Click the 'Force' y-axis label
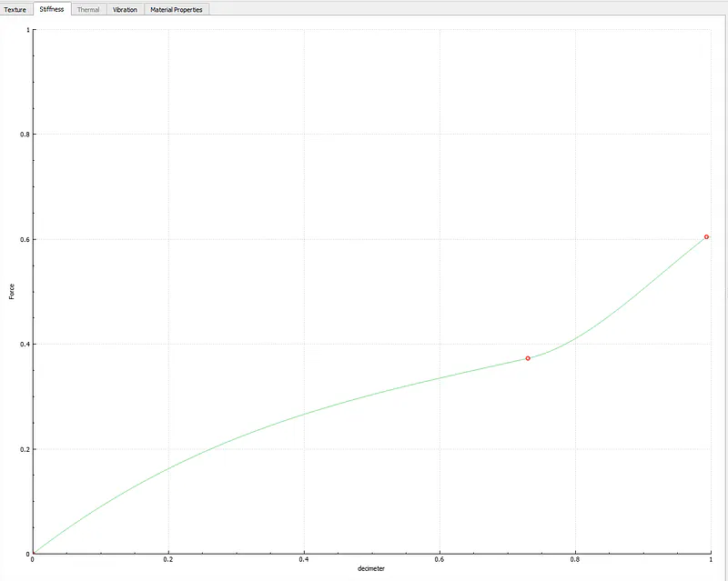The width and height of the screenshot is (728, 581). pyautogui.click(x=12, y=292)
